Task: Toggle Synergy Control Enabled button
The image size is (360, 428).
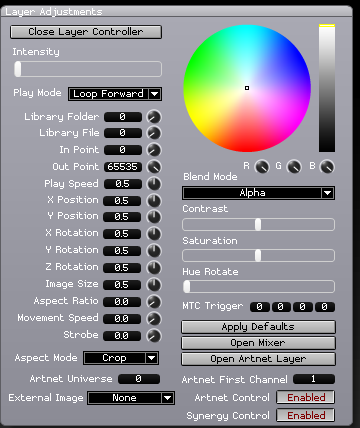Action: (x=305, y=415)
